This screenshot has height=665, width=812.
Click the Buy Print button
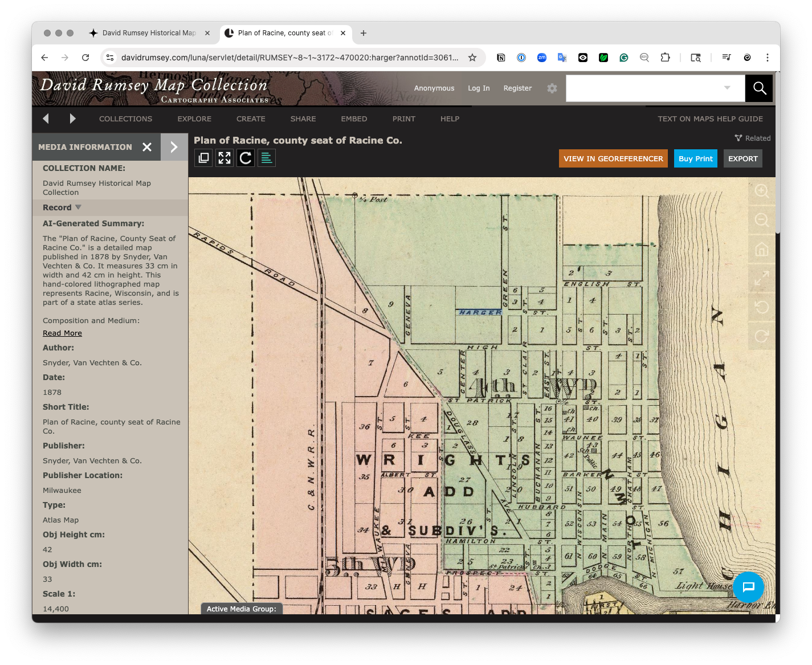(x=696, y=158)
